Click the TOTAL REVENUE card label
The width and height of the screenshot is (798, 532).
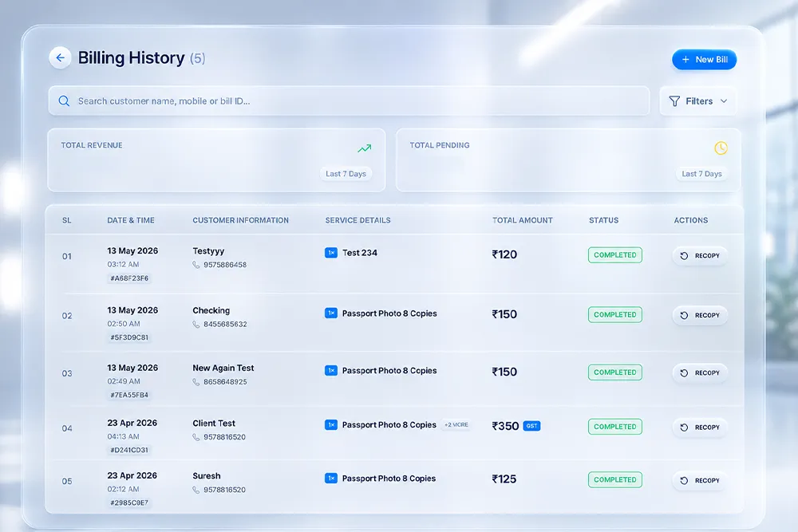click(x=92, y=145)
